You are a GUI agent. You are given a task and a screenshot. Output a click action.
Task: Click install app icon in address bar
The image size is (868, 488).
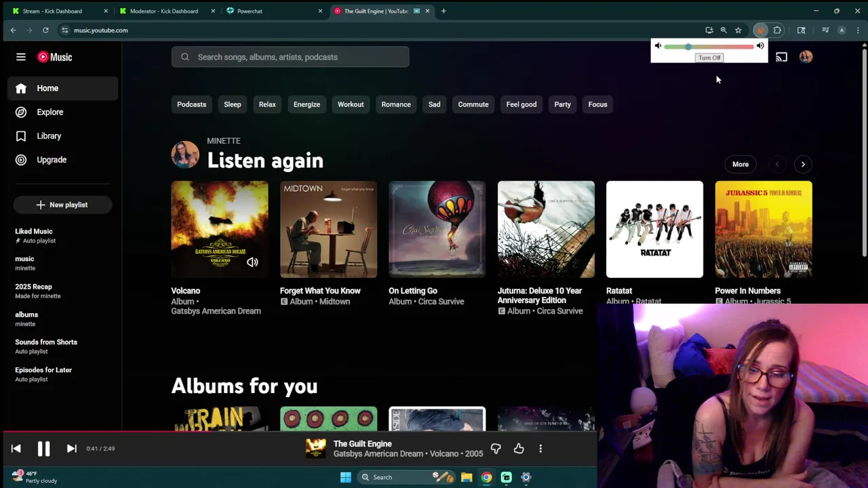(709, 30)
